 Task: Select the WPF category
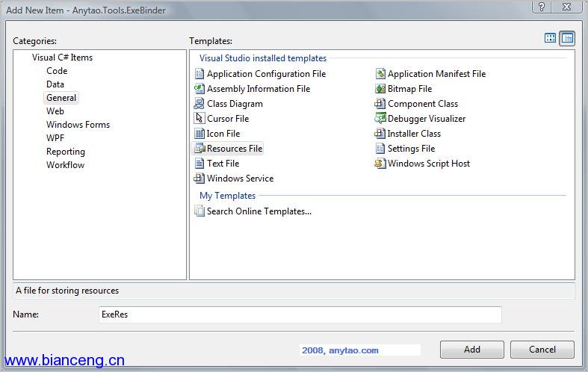55,138
